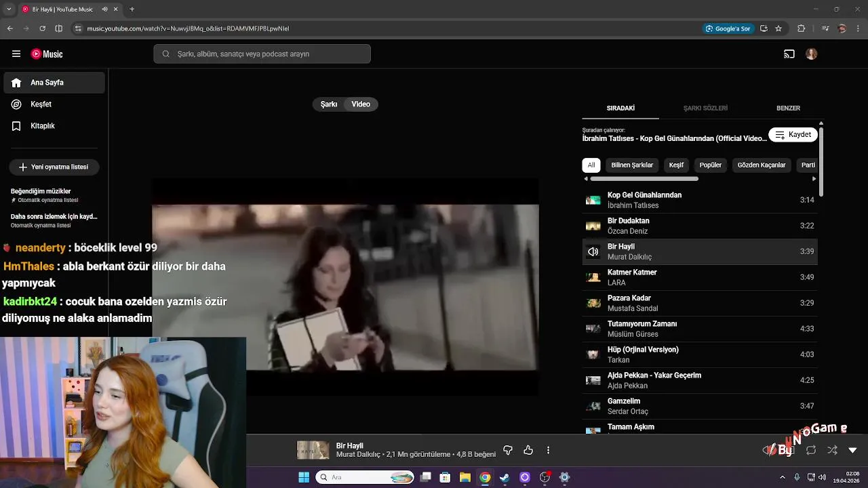Open the more actions menu in the player bar
This screenshot has height=488, width=868.
(548, 450)
